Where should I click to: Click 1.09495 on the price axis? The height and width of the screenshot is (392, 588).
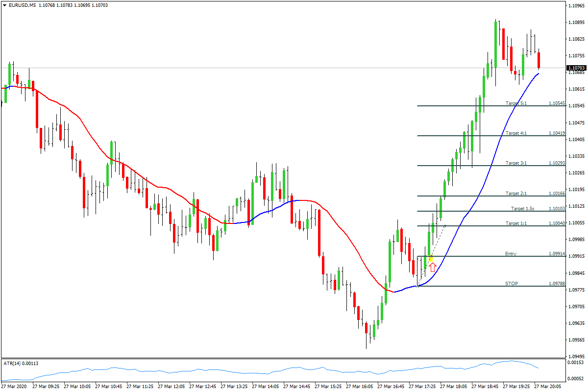576,356
